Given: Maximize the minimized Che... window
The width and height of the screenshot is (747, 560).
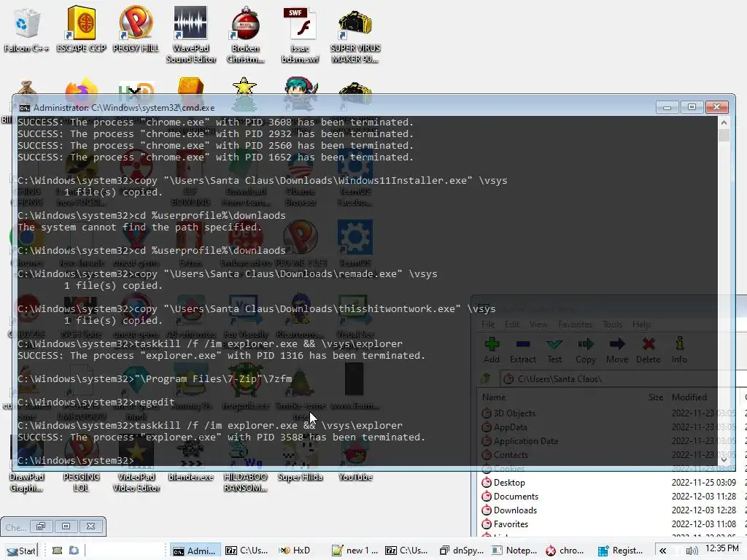Looking at the screenshot, I should pyautogui.click(x=66, y=526).
